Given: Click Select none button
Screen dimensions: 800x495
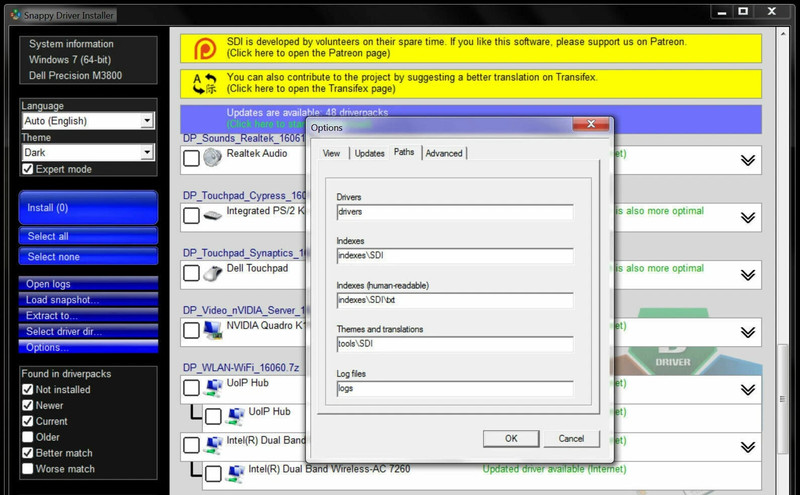Looking at the screenshot, I should 88,257.
